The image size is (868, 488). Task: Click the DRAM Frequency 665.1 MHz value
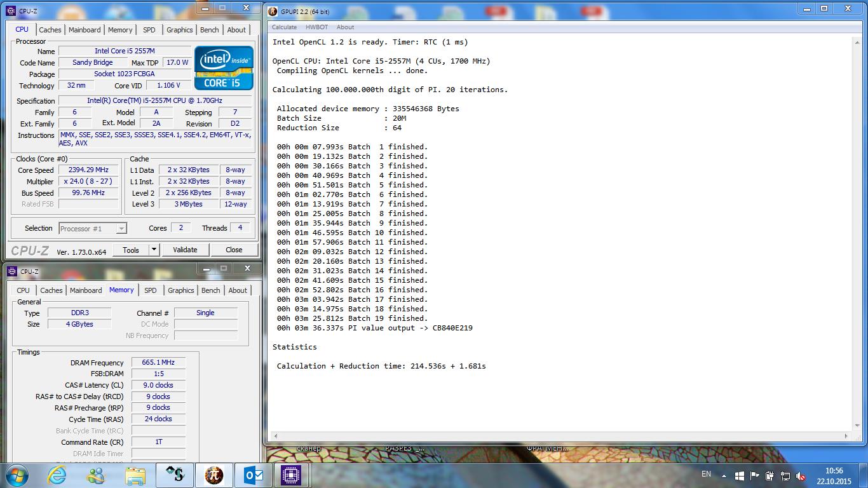pos(158,362)
